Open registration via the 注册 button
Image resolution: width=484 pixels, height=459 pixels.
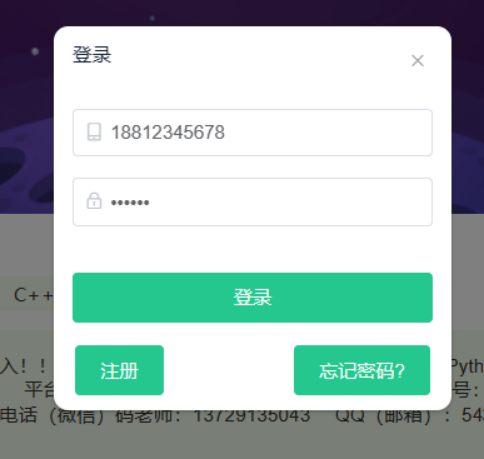[x=119, y=370]
